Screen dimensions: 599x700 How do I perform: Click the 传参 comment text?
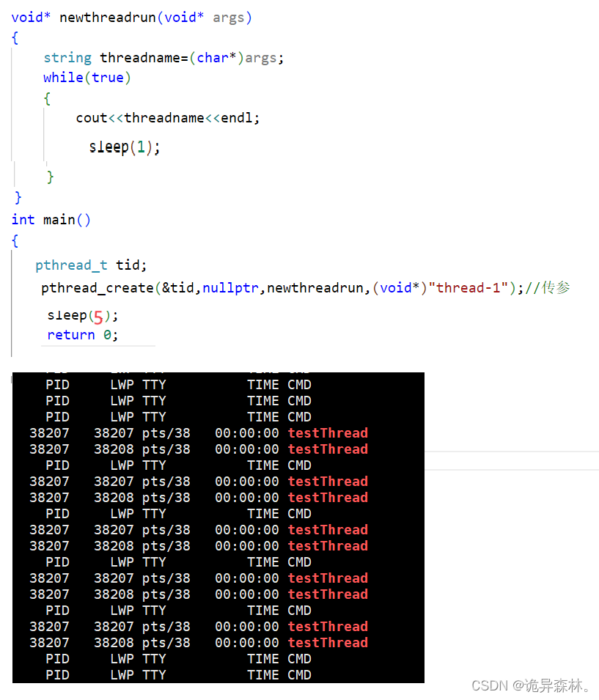[556, 287]
